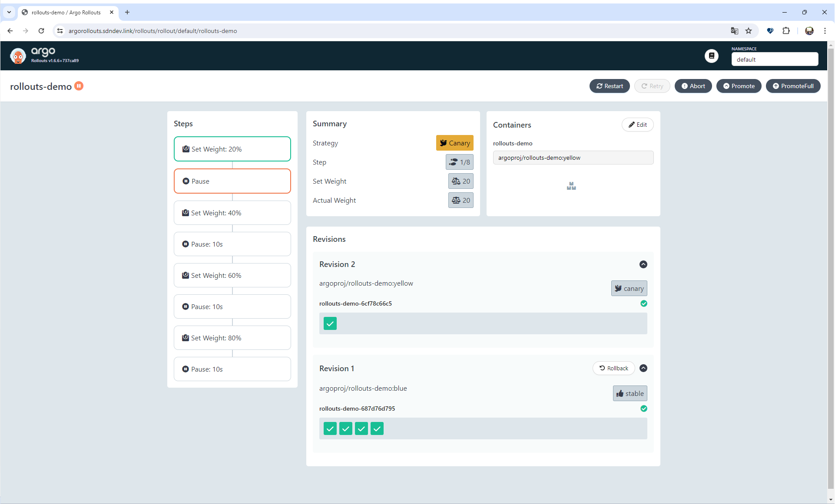Open the tab search dropdown arrow
Image resolution: width=835 pixels, height=504 pixels.
coord(9,12)
